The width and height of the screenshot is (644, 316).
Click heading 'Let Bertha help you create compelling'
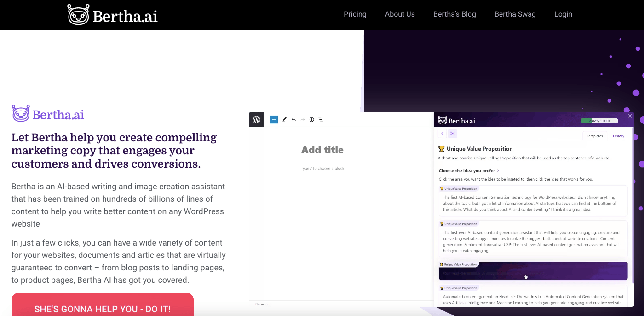pyautogui.click(x=114, y=151)
